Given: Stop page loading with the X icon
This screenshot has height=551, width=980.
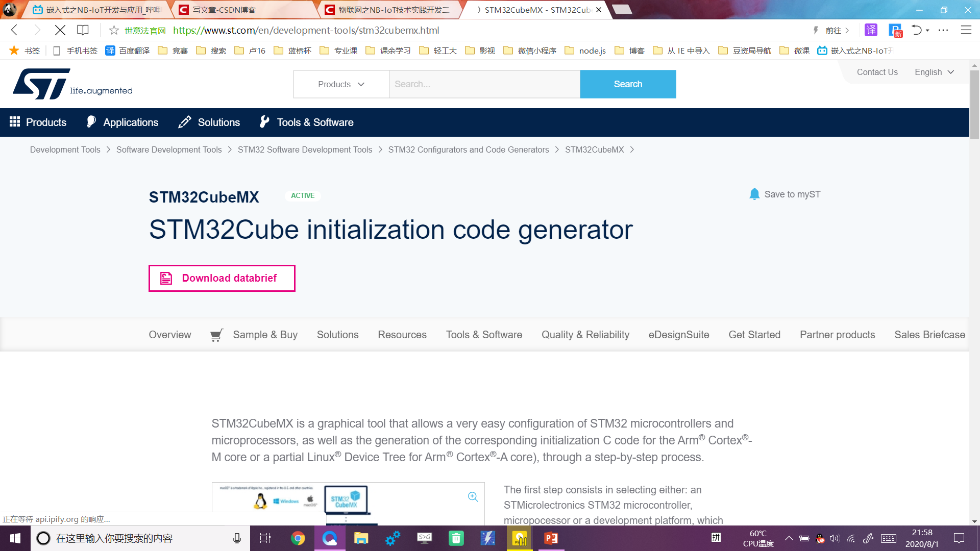Looking at the screenshot, I should click(60, 31).
